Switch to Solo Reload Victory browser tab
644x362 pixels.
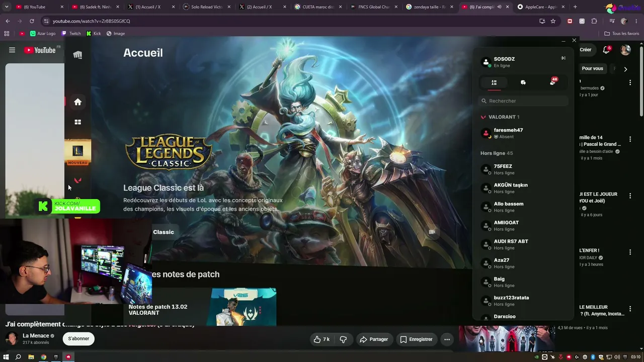pos(207,7)
